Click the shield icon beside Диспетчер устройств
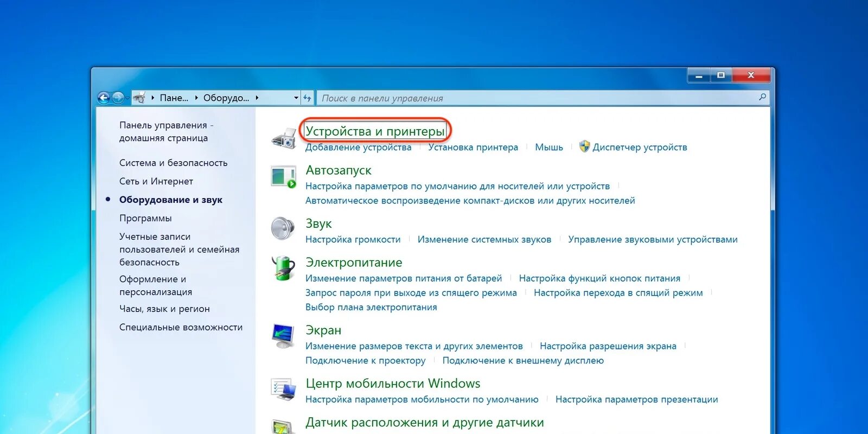Screen dimensions: 868x434 tap(584, 146)
